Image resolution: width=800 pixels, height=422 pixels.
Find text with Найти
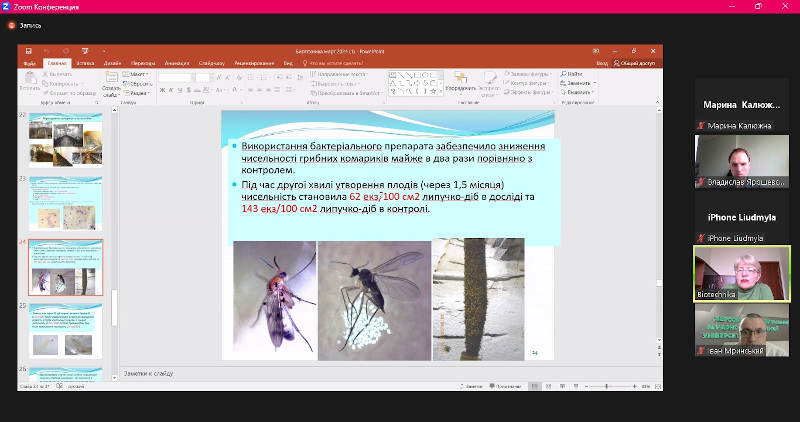571,74
